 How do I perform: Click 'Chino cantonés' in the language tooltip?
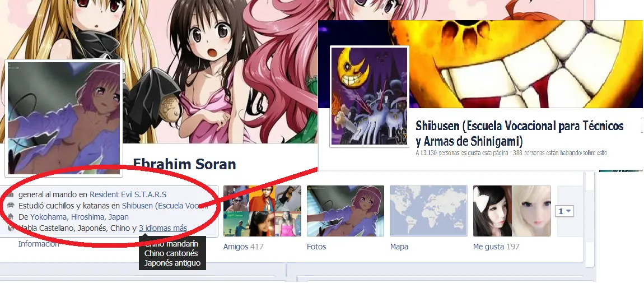tap(171, 253)
